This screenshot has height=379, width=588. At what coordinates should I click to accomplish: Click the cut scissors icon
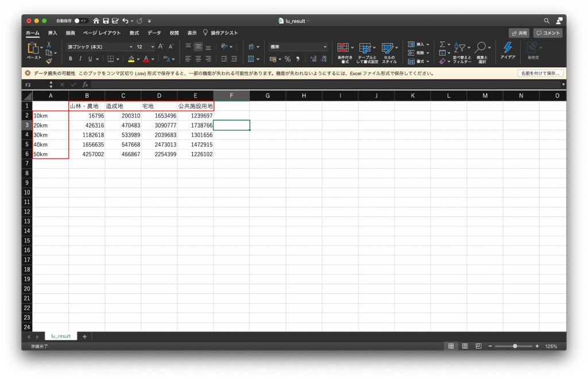[x=49, y=45]
